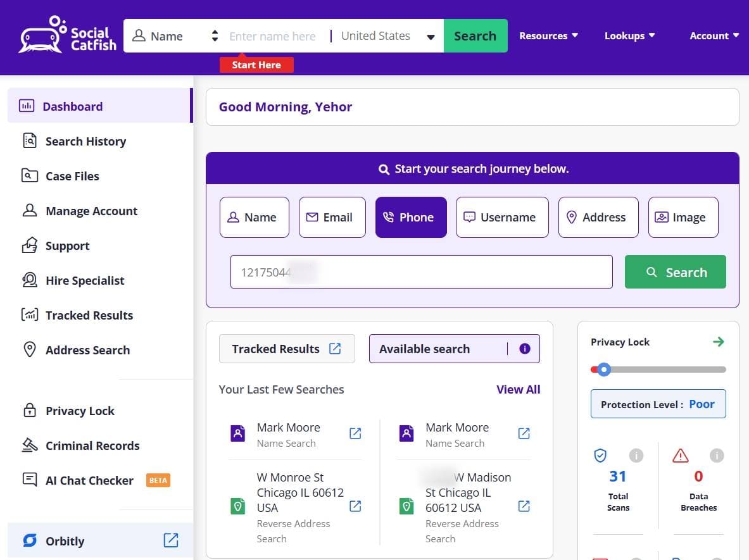The height and width of the screenshot is (560, 749).
Task: Expand the Account menu
Action: tap(714, 36)
